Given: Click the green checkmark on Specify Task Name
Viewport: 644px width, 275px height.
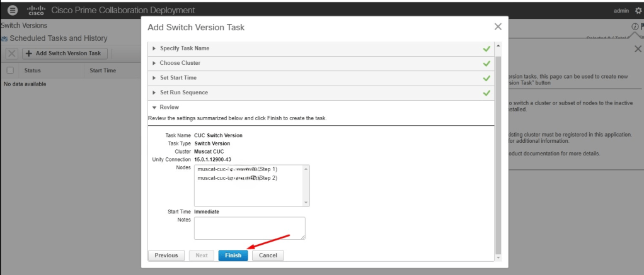Looking at the screenshot, I should point(486,48).
